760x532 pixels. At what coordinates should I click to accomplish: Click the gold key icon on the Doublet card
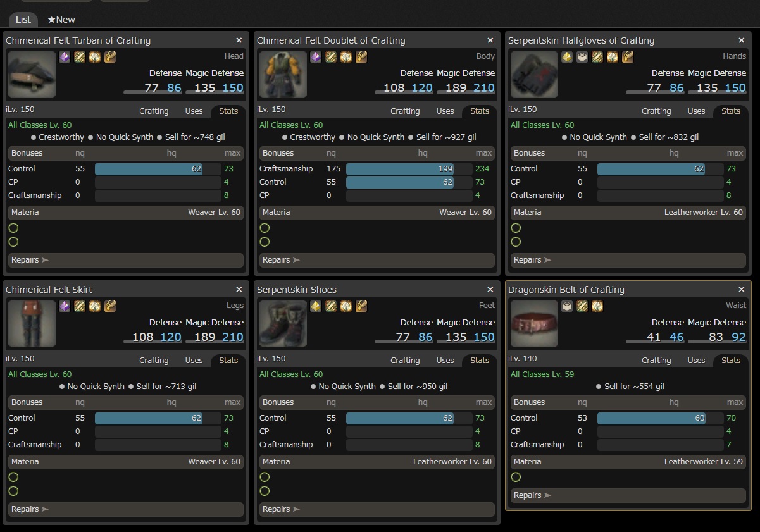[361, 57]
